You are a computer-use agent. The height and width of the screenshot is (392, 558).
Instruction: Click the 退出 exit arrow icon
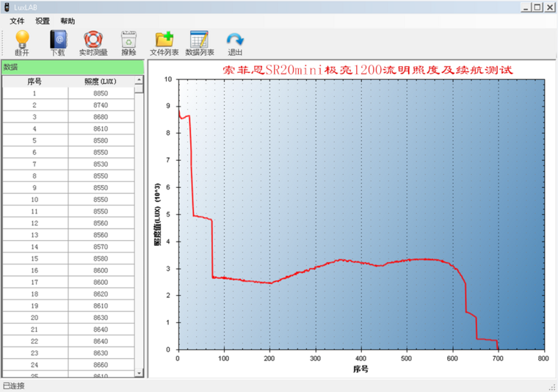click(235, 40)
